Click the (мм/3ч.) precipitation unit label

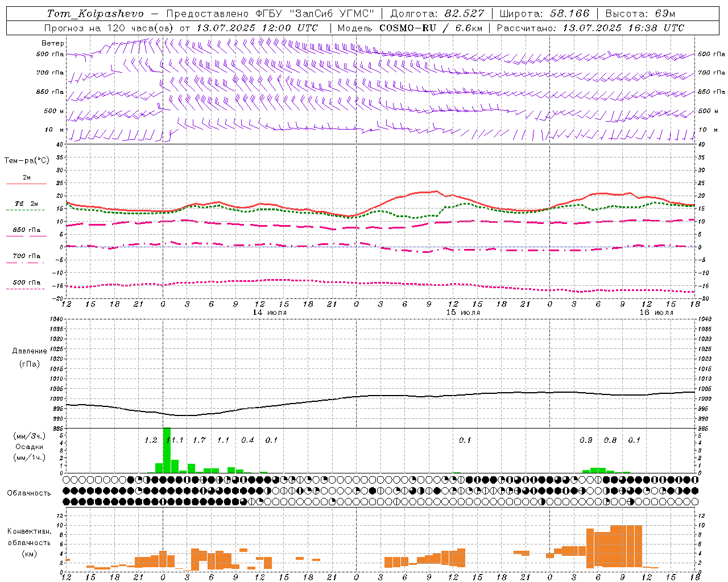point(29,436)
